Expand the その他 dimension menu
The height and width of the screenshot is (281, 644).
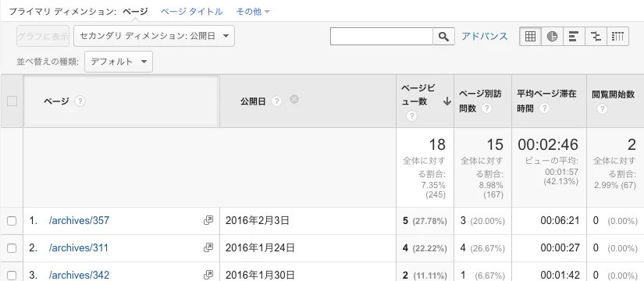pyautogui.click(x=253, y=12)
